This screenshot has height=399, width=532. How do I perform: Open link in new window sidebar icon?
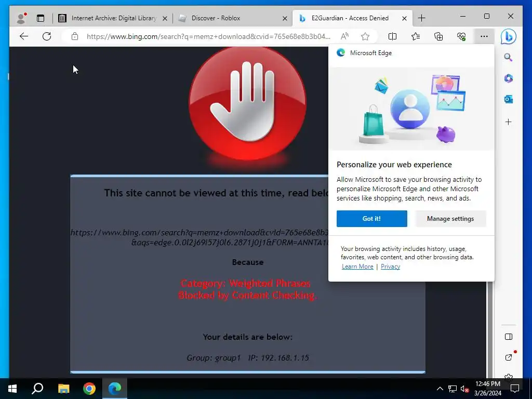tap(508, 357)
